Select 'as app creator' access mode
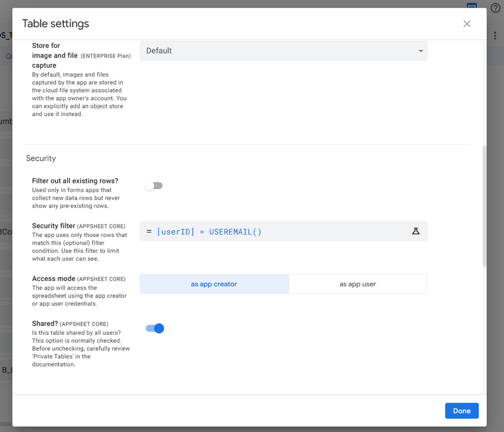Screen dimensions: 504x432 point(214,284)
